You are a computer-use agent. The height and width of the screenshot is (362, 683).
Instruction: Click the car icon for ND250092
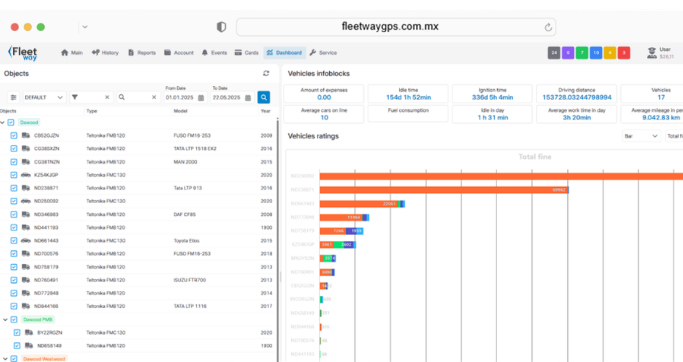tap(26, 201)
